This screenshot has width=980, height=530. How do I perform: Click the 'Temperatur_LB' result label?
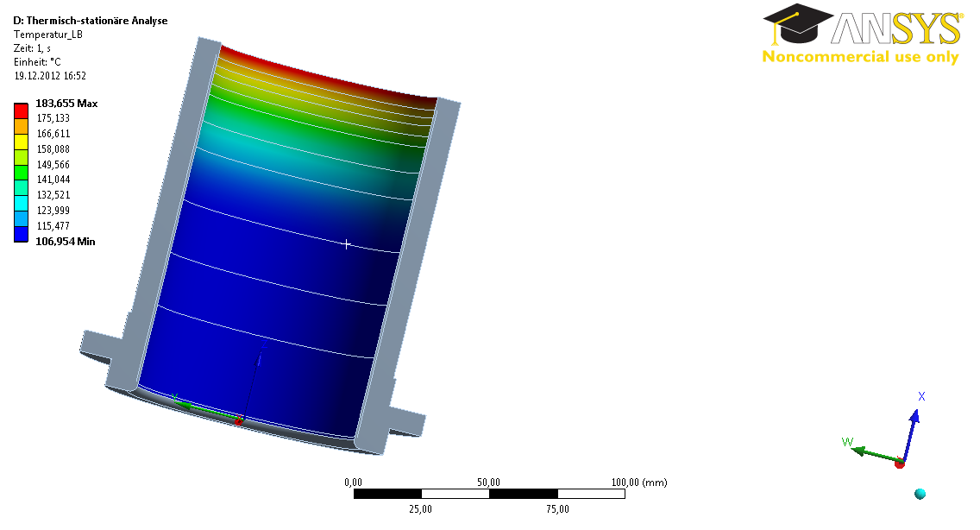(x=48, y=35)
